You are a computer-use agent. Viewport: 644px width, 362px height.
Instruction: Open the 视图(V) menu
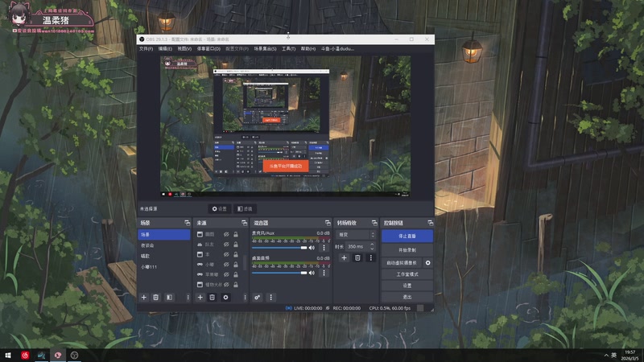point(184,49)
